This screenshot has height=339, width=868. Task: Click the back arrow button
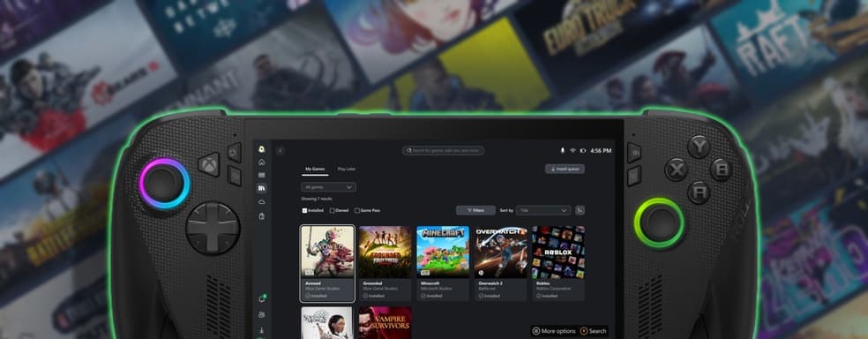pyautogui.click(x=281, y=151)
